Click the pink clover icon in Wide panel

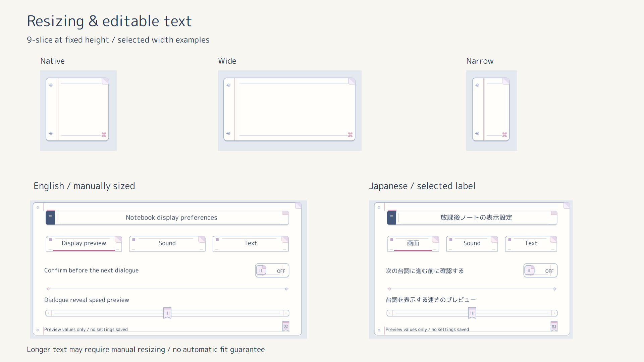pos(350,135)
